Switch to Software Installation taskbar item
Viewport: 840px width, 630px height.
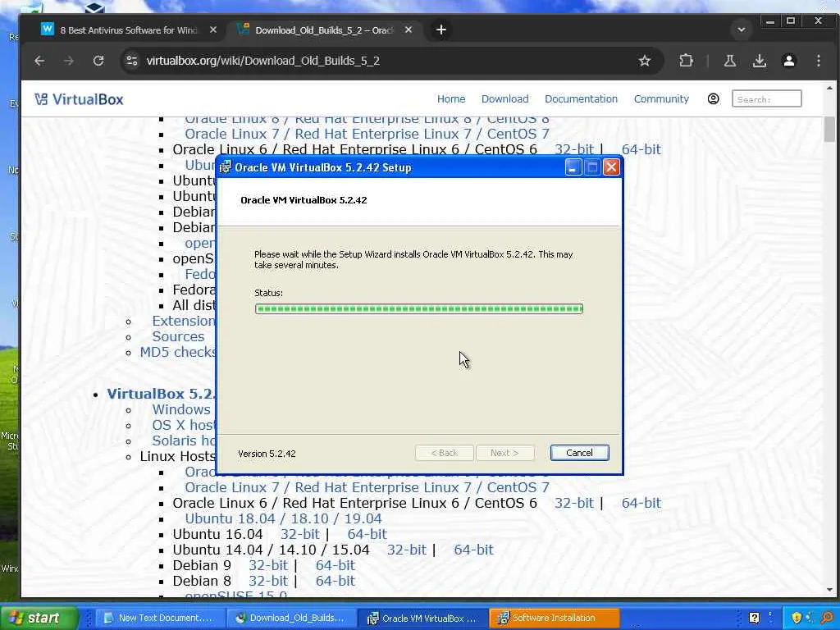point(554,619)
